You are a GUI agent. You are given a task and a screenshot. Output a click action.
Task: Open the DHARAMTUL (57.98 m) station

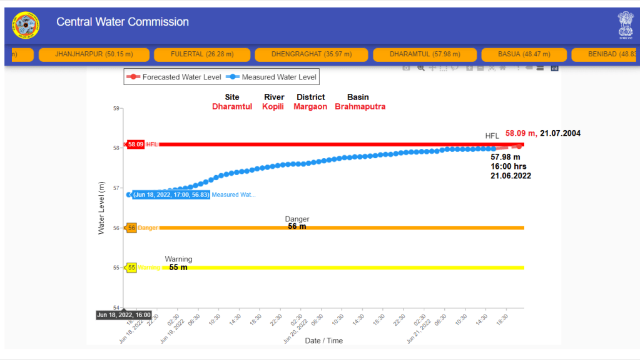tap(424, 54)
